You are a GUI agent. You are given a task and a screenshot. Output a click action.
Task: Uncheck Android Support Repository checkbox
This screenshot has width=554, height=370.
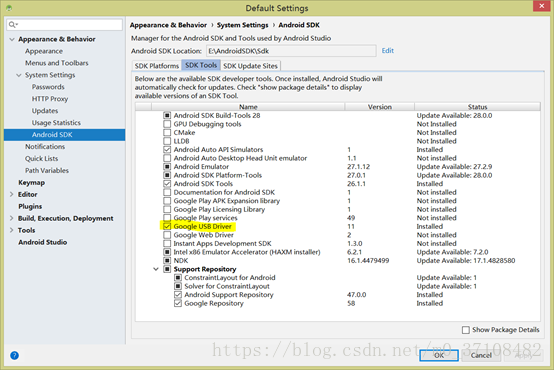point(178,295)
